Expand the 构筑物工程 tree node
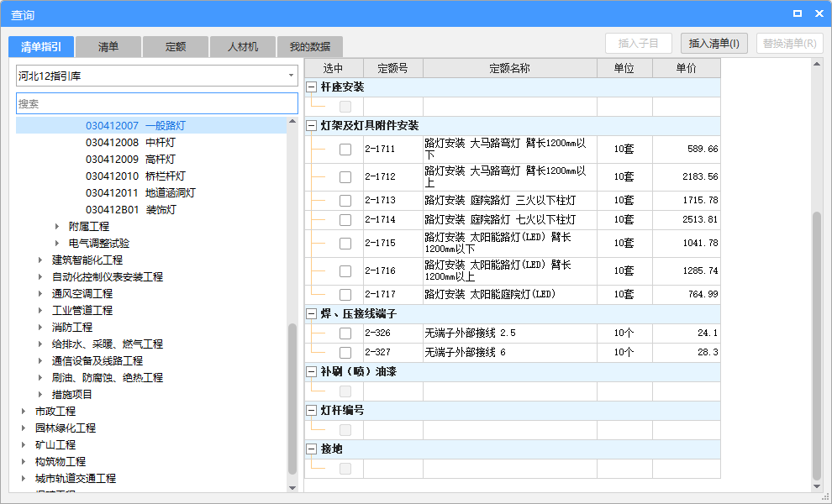This screenshot has width=832, height=504. click(24, 461)
